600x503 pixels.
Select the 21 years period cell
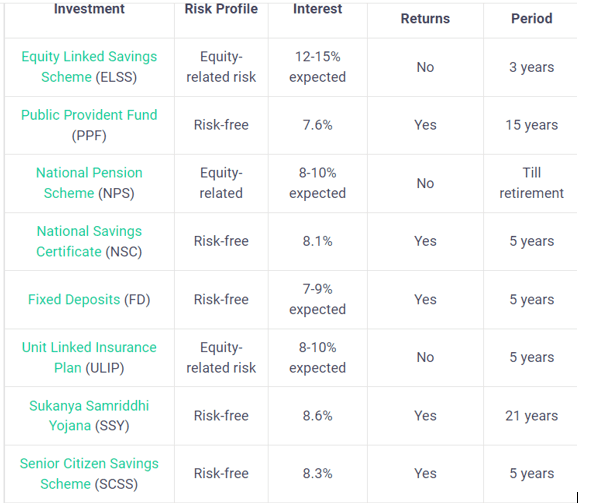tap(532, 416)
